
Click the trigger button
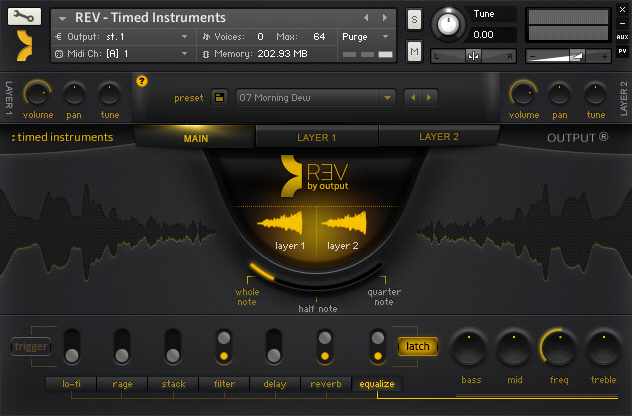[31, 346]
